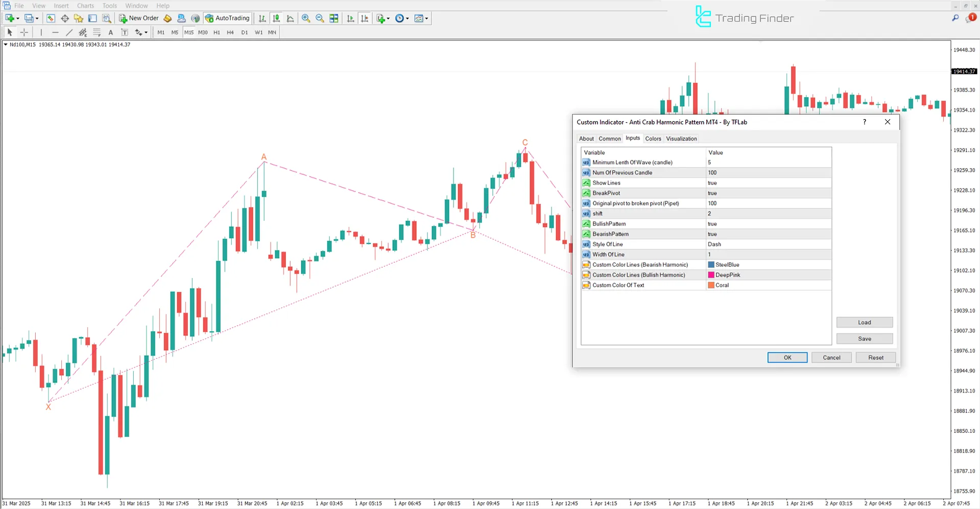Select the M30 timeframe
This screenshot has width=980, height=509.
point(203,32)
